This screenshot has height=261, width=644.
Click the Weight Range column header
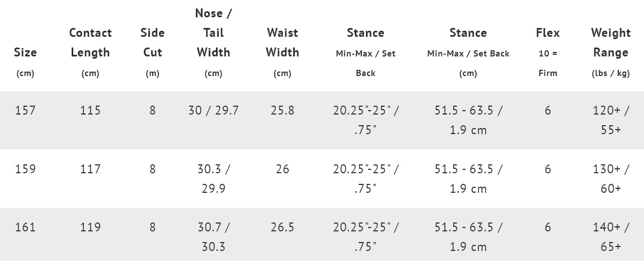[610, 42]
